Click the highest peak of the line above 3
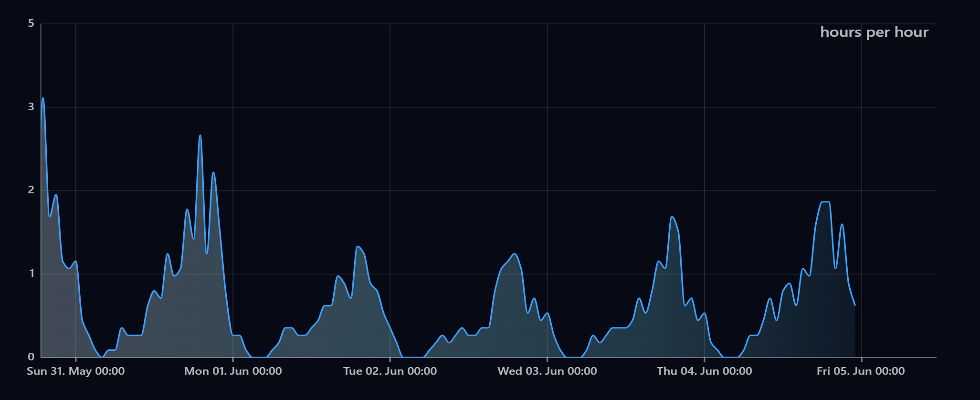Screen dimensions: 980x400 pyautogui.click(x=43, y=98)
